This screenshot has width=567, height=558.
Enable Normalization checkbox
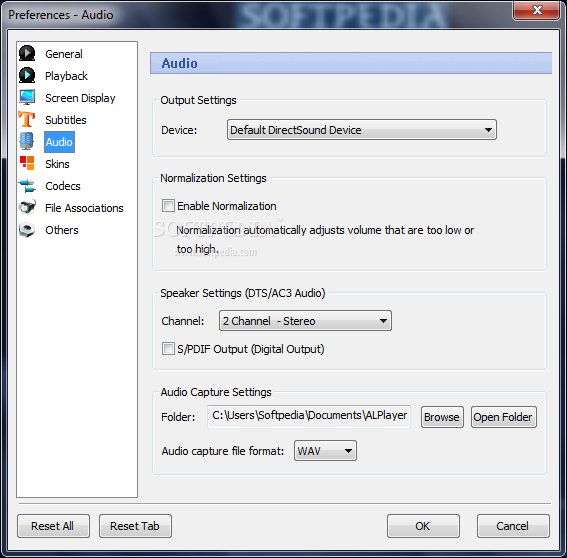click(x=168, y=206)
